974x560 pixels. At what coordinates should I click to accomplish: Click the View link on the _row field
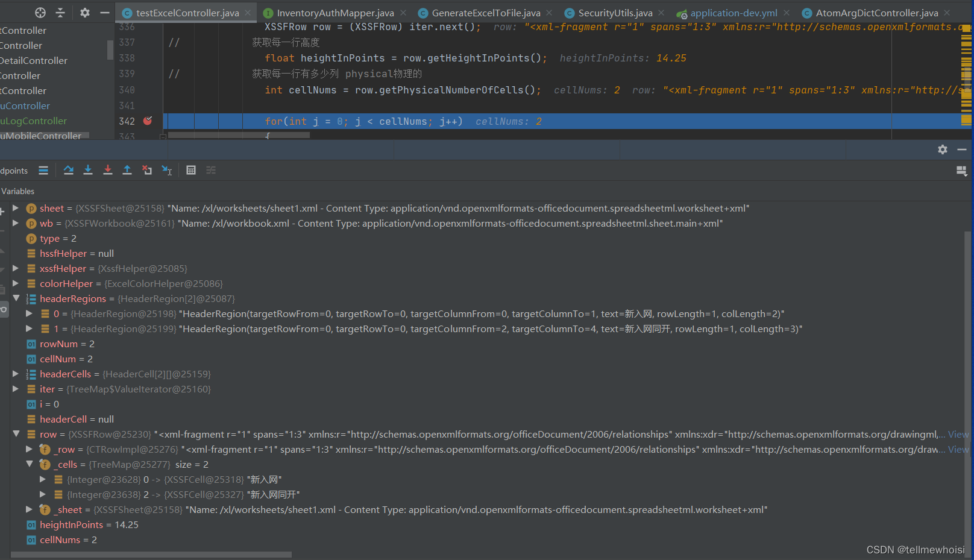pos(958,449)
